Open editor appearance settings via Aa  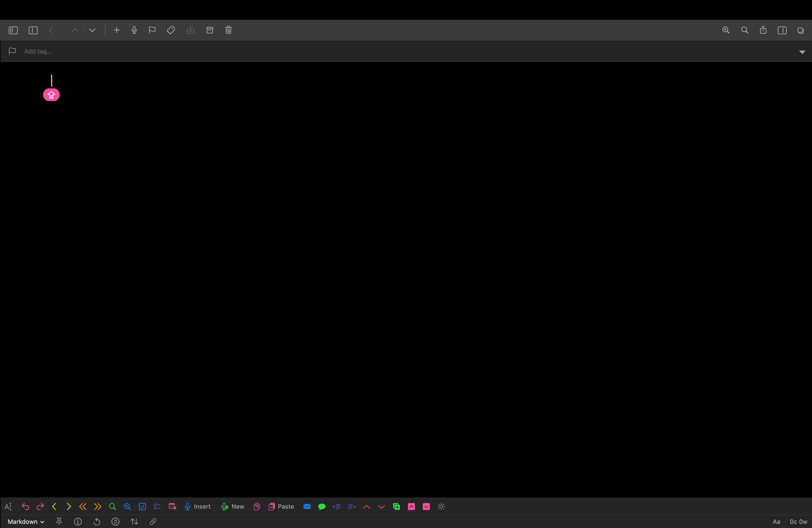click(x=777, y=522)
